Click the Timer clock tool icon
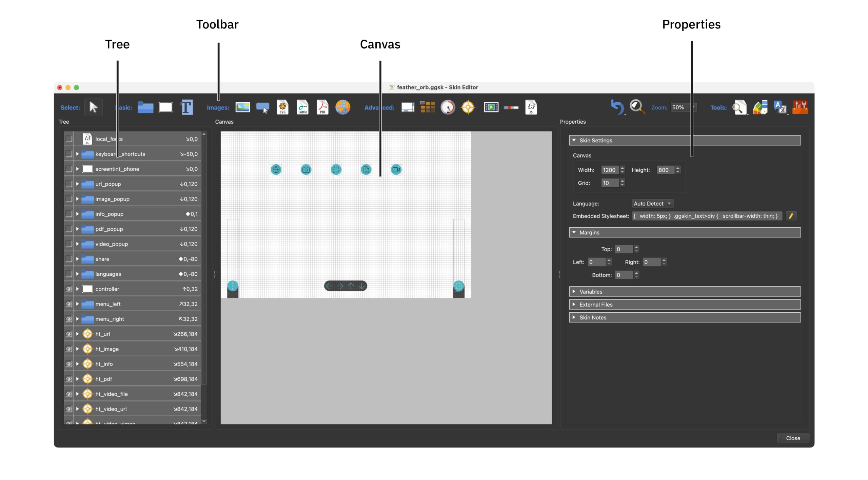The image size is (868, 480). pyautogui.click(x=448, y=107)
